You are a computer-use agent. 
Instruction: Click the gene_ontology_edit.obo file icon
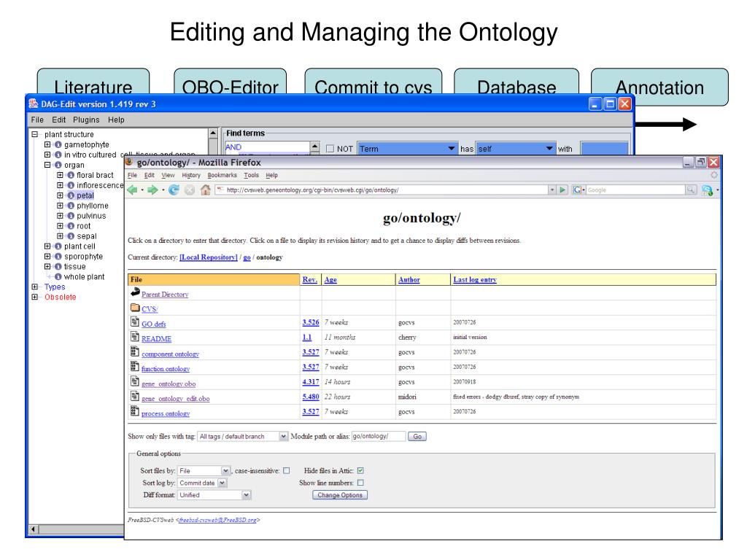tap(135, 396)
